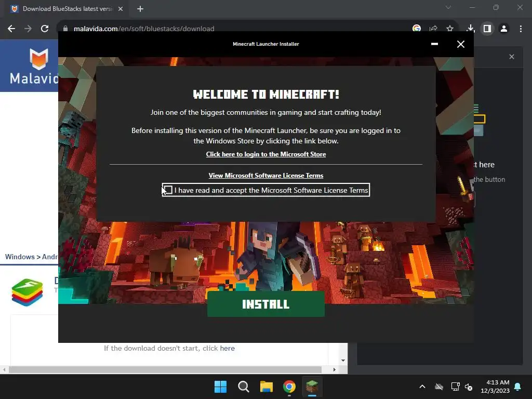Click Minecraft installer taskbar icon
The height and width of the screenshot is (399, 532).
312,387
